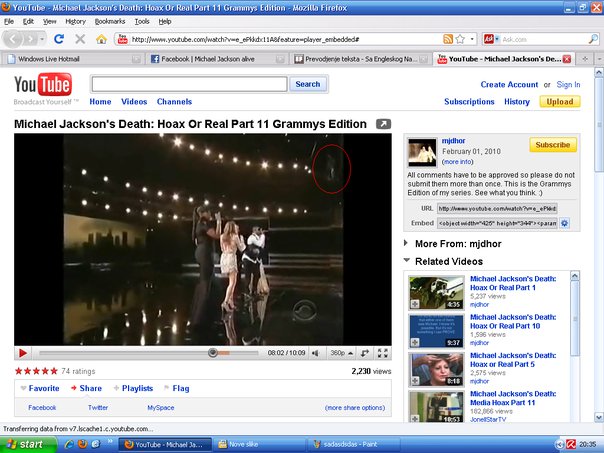Bookmark this page with the star icon
Image resolution: width=604 pixels, height=453 pixels.
tap(460, 39)
